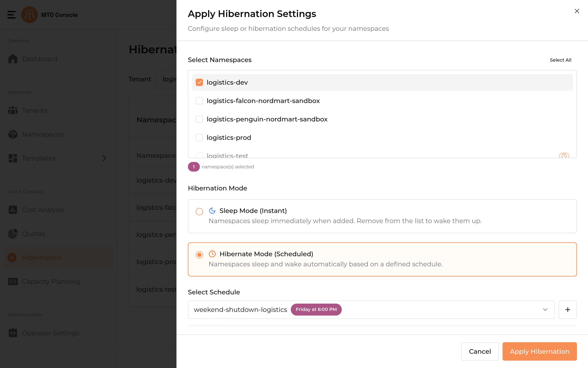
Task: Click the namespace(s) selected count badge
Action: tap(194, 167)
